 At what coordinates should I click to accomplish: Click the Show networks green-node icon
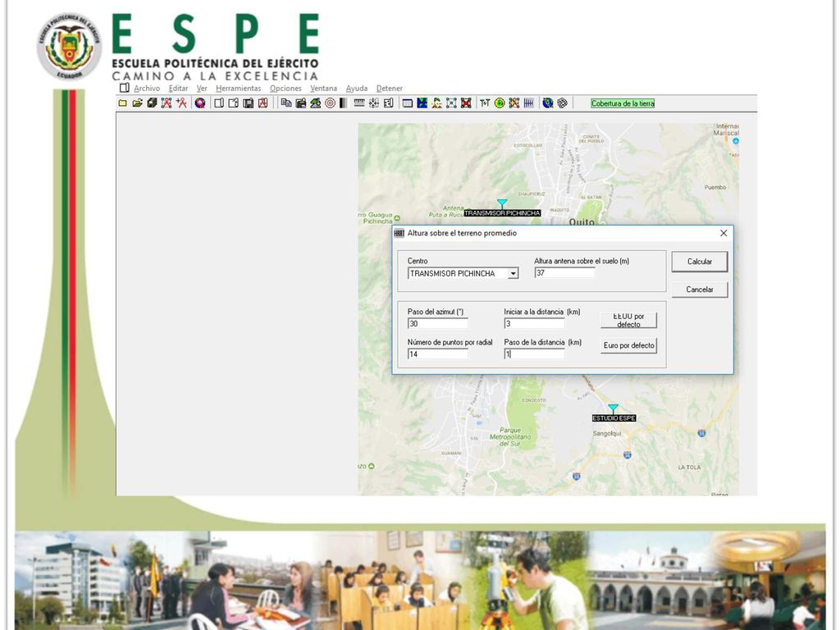452,103
